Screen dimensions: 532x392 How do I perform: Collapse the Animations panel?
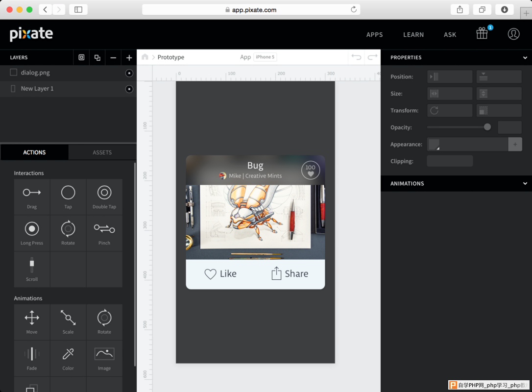[x=525, y=184]
